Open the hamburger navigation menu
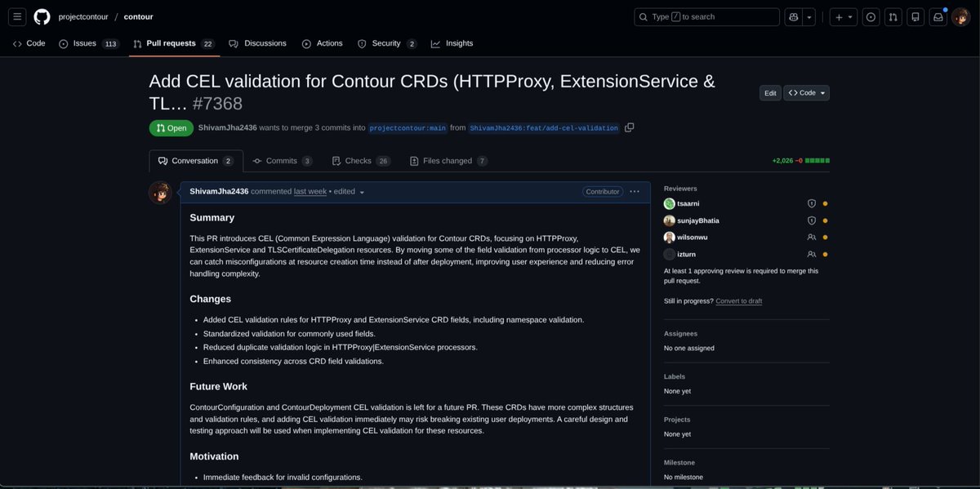This screenshot has width=980, height=489. [x=18, y=16]
